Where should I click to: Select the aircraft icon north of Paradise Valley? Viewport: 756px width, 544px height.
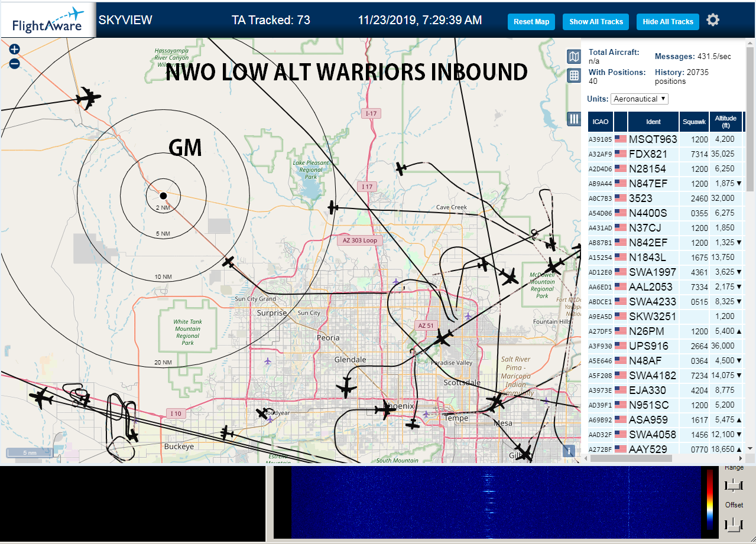point(443,338)
